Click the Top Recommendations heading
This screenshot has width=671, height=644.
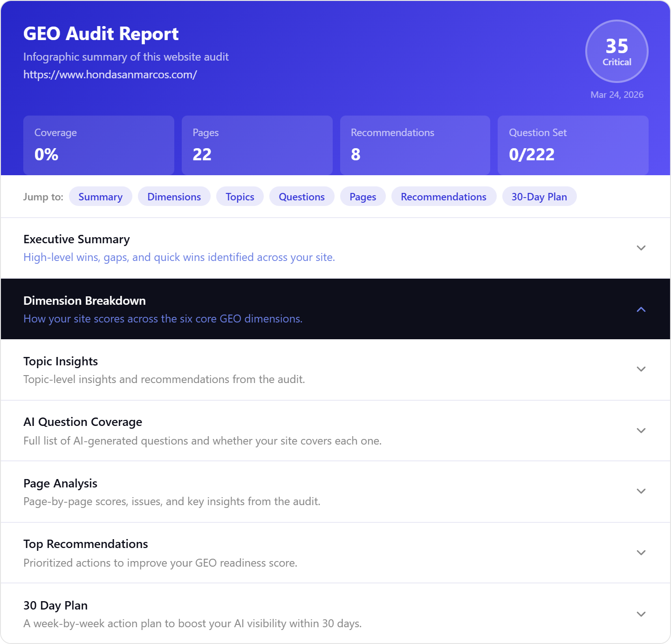pos(86,544)
